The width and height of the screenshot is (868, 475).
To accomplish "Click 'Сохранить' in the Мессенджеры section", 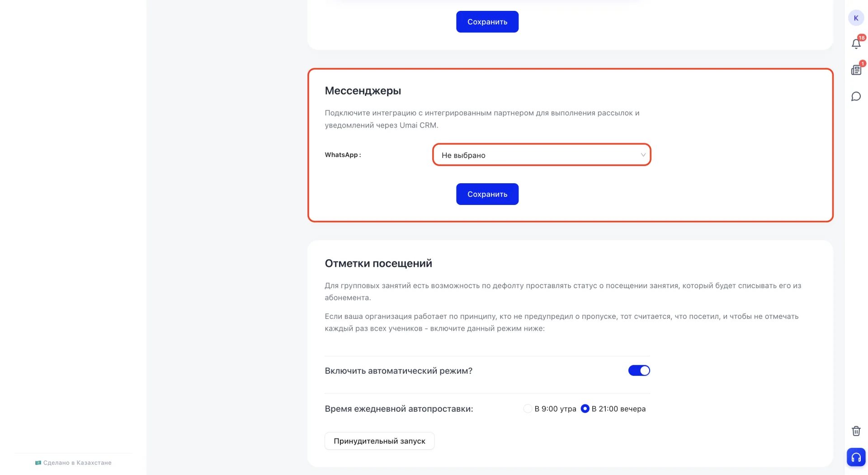I will (487, 194).
